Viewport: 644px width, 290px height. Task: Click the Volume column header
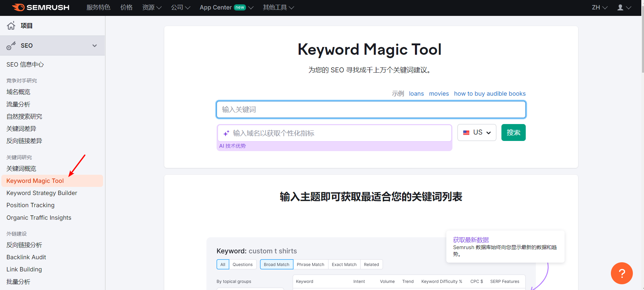(387, 281)
